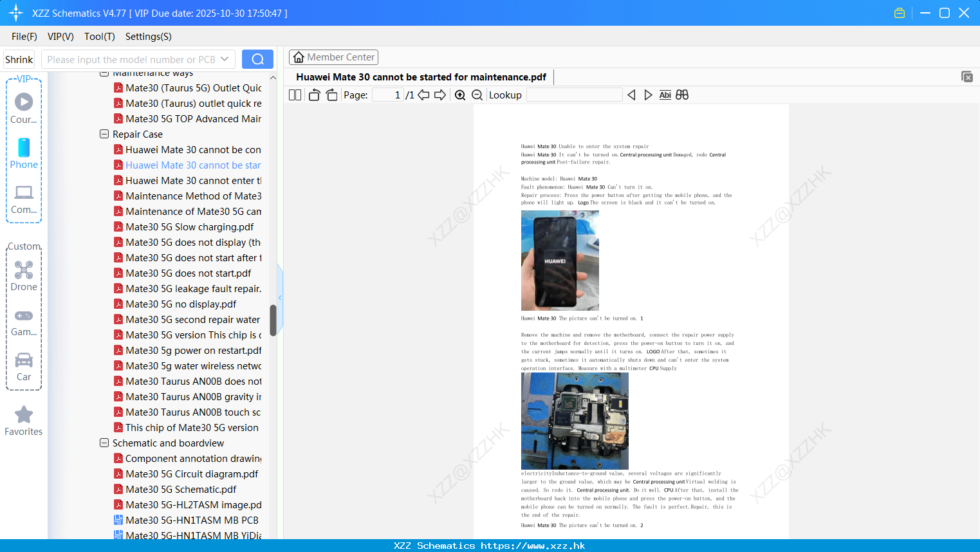Open the Drone category
This screenshot has height=552, width=980.
[24, 276]
